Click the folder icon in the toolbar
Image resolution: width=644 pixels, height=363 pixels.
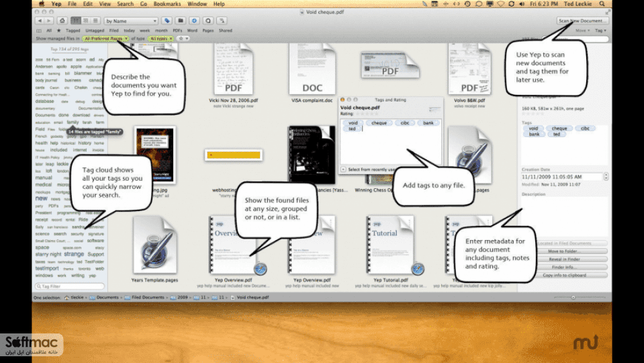tap(180, 21)
